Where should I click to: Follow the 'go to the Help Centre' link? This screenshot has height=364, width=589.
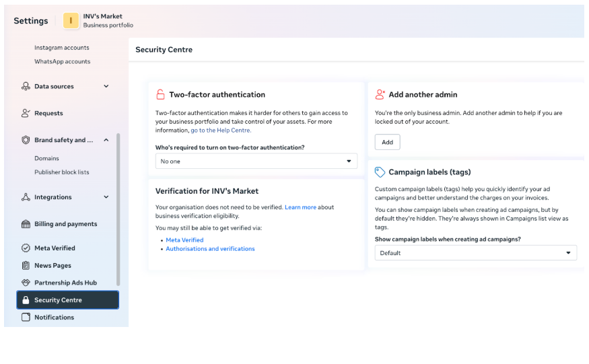coord(221,131)
